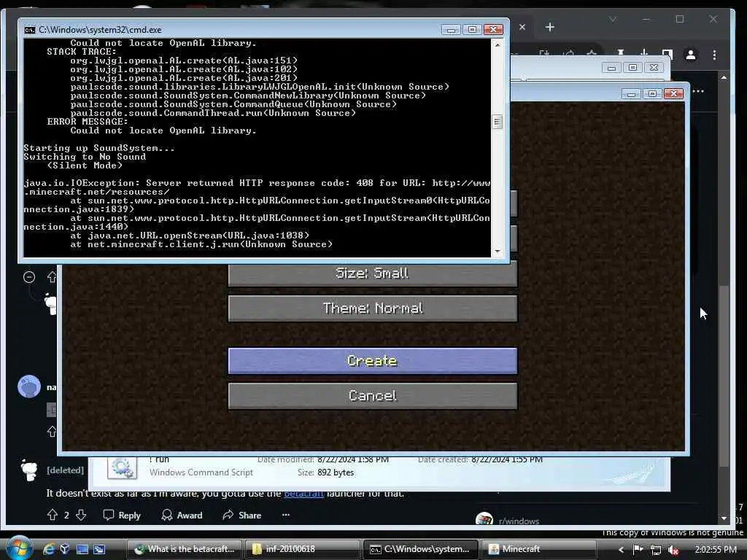747x560 pixels.
Task: Maximize the Minecraft window
Action: pos(652,94)
